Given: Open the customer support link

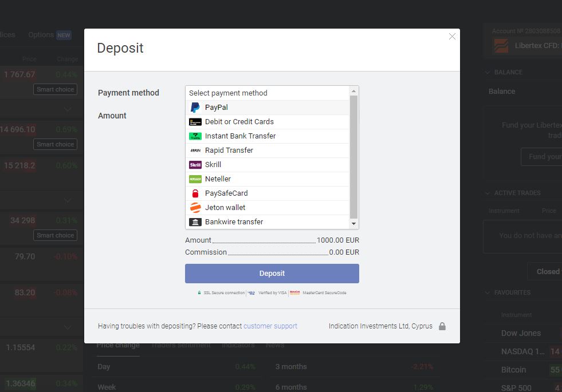Looking at the screenshot, I should tap(270, 326).
